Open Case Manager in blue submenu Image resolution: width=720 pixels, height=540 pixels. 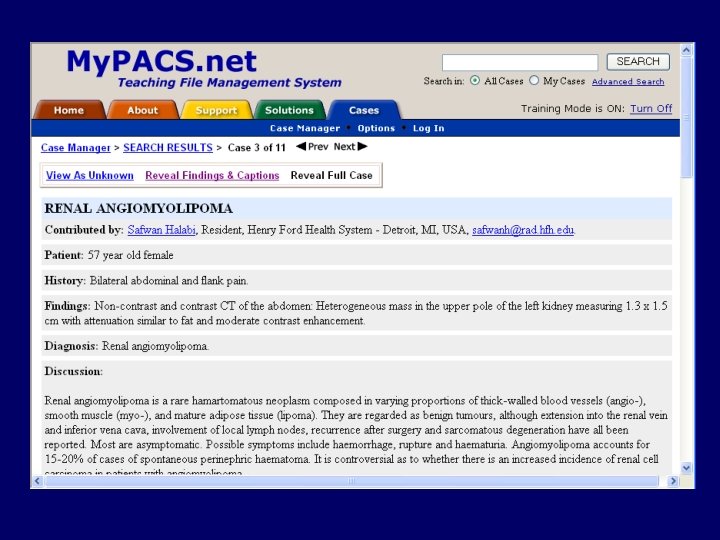click(305, 128)
